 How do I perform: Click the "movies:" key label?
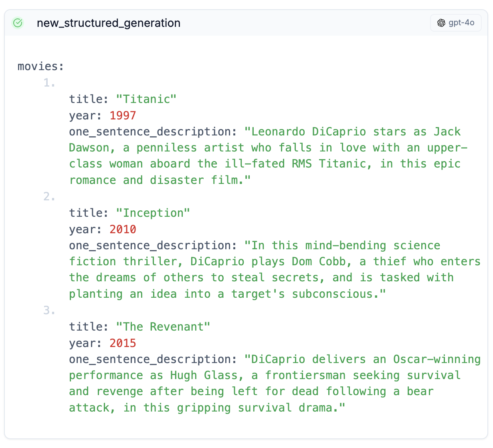coord(41,66)
